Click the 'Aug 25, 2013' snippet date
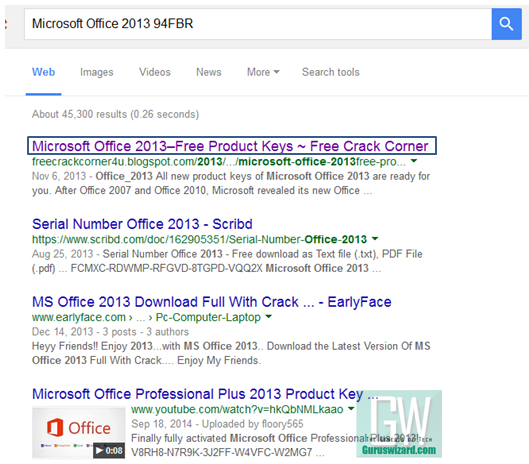This screenshot has height=464, width=529. pos(62,254)
